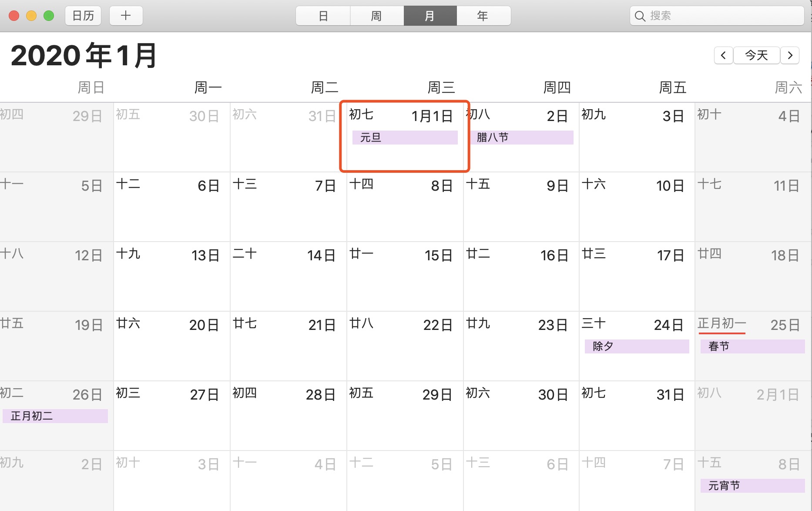Switch to 年 year view tab
This screenshot has height=511, width=812.
point(483,16)
